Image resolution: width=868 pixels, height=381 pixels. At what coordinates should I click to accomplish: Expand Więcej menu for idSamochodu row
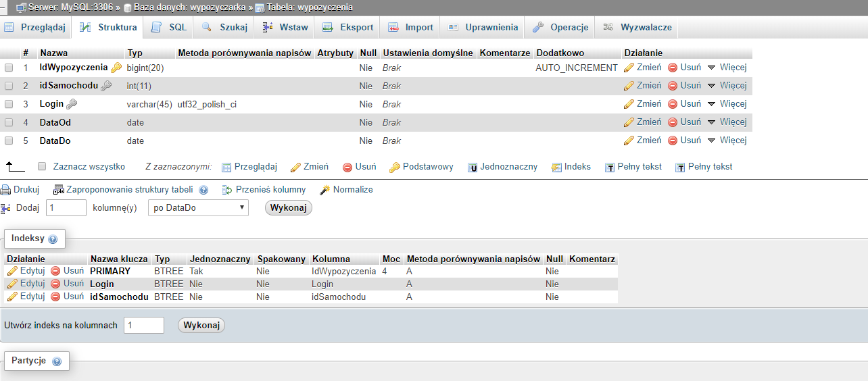click(x=727, y=86)
